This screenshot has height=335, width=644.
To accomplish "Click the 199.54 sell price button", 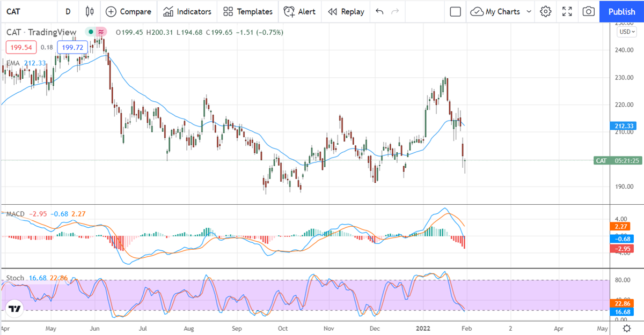I will pyautogui.click(x=21, y=47).
